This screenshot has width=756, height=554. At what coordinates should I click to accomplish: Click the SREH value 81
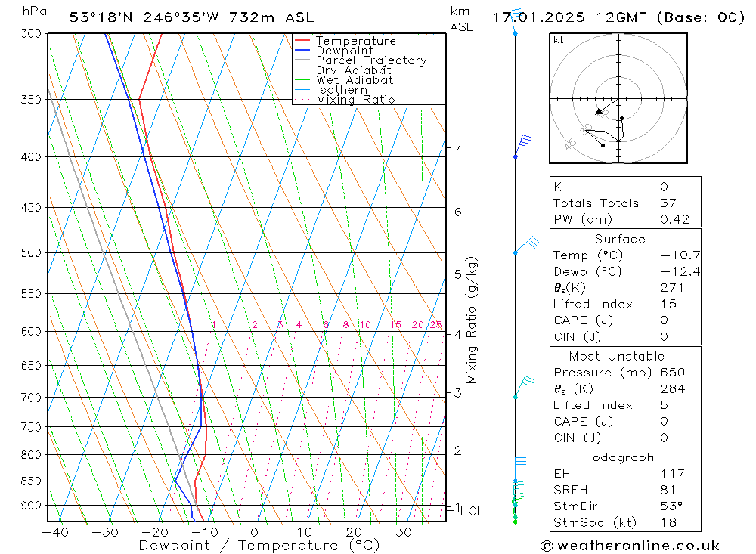[668, 490]
